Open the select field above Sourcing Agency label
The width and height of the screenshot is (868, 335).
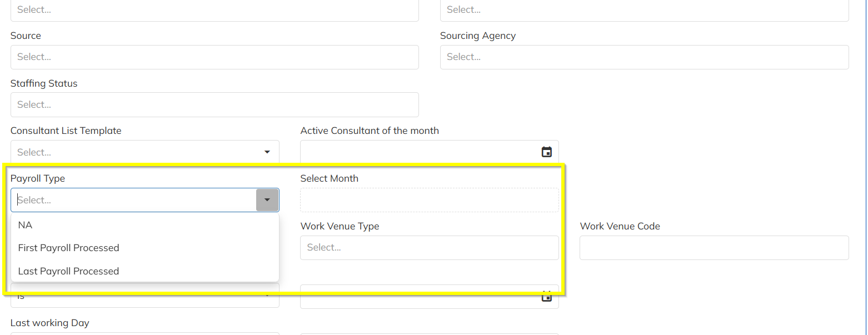coord(643,10)
